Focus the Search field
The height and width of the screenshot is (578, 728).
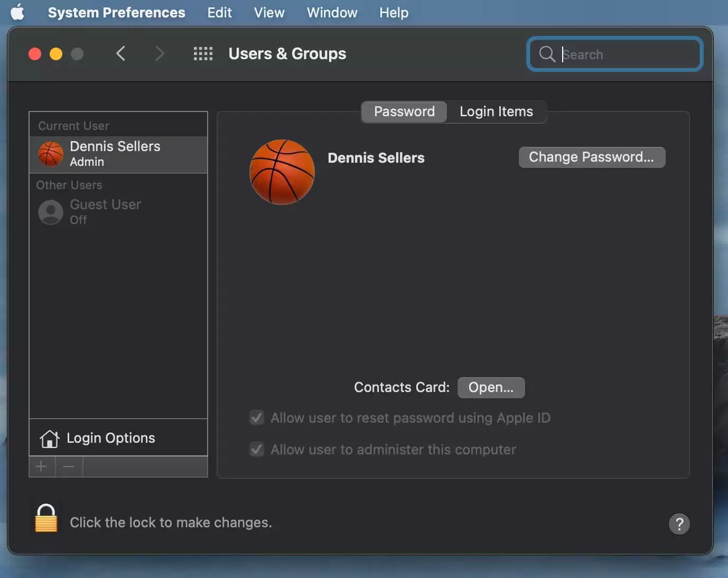[x=615, y=54]
